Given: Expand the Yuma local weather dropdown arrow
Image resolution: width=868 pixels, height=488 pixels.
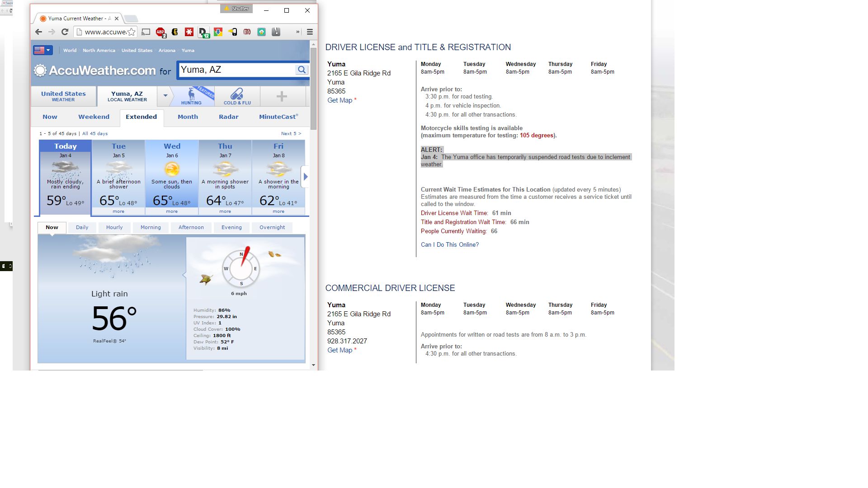Looking at the screenshot, I should [165, 96].
